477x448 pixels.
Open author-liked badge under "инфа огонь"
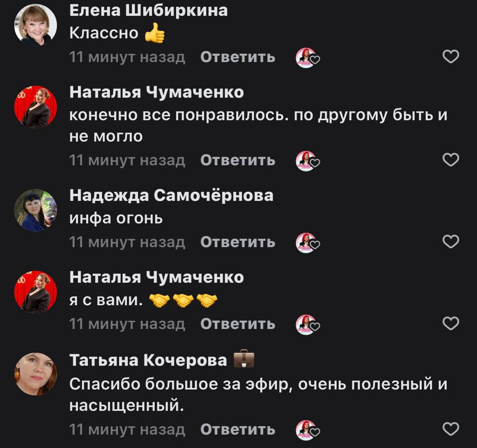pyautogui.click(x=308, y=243)
